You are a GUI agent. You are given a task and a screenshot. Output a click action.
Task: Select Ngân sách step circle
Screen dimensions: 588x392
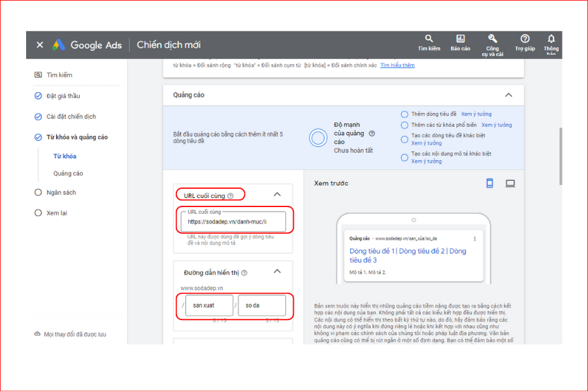point(39,193)
